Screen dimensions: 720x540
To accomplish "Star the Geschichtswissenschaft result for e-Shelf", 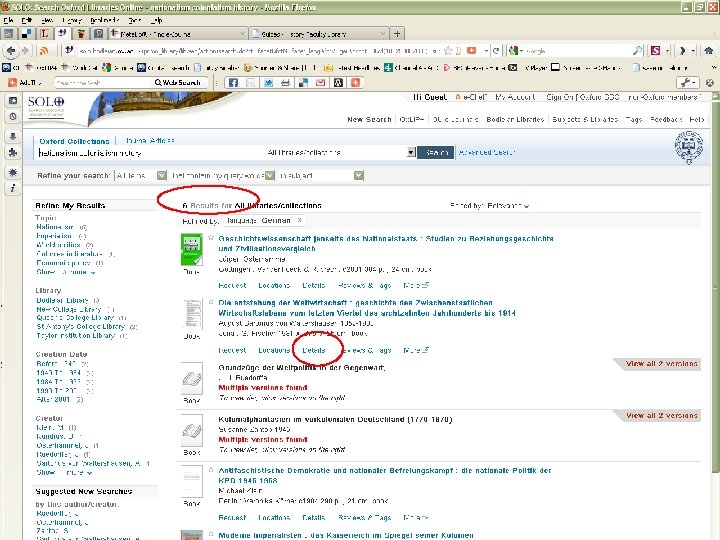I will (211, 238).
